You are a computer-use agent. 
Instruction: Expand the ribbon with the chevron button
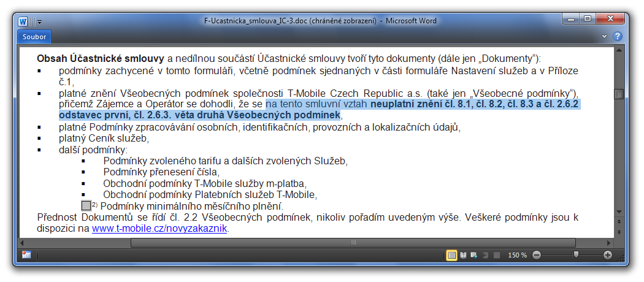pyautogui.click(x=604, y=36)
